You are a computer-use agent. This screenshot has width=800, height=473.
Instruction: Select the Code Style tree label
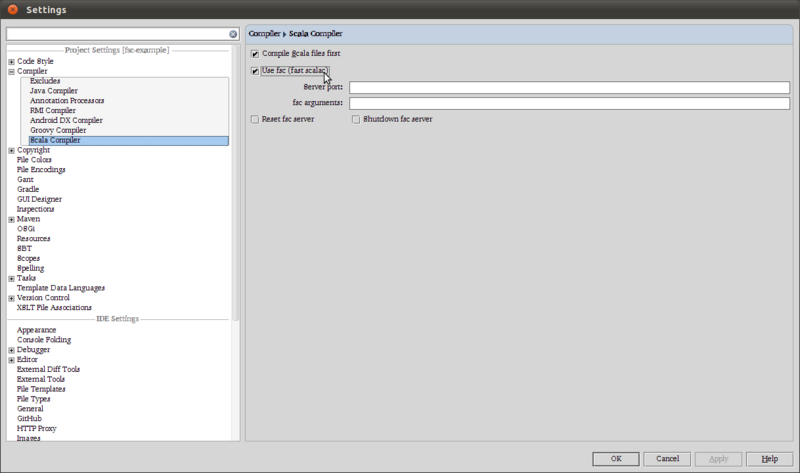35,61
